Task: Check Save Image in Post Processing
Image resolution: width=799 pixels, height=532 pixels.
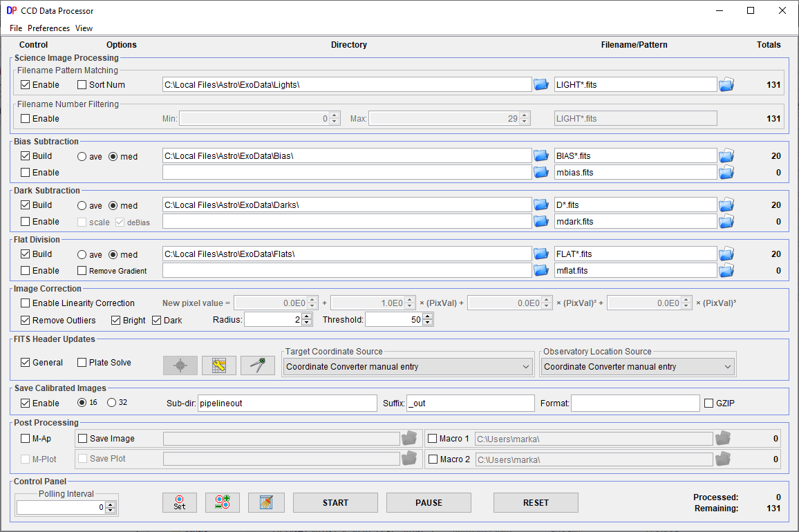Action: pyautogui.click(x=82, y=438)
